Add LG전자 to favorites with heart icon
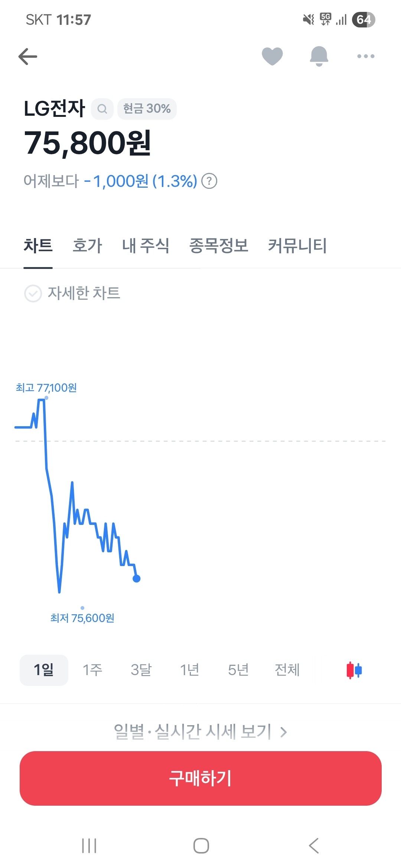The height and width of the screenshot is (868, 401). (x=272, y=56)
